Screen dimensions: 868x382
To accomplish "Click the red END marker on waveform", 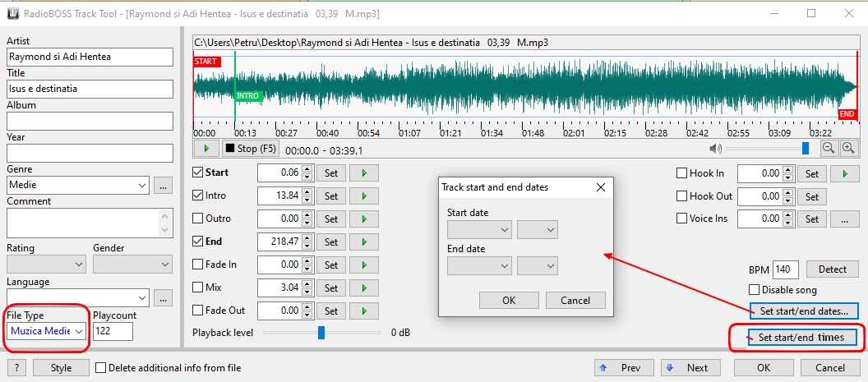I will (x=847, y=114).
